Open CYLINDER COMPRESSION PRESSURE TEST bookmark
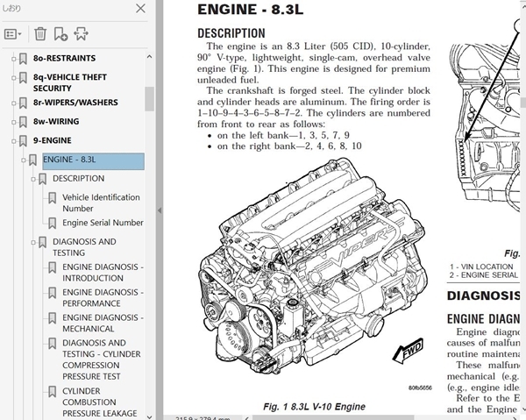The height and width of the screenshot is (420, 526). pos(102,359)
